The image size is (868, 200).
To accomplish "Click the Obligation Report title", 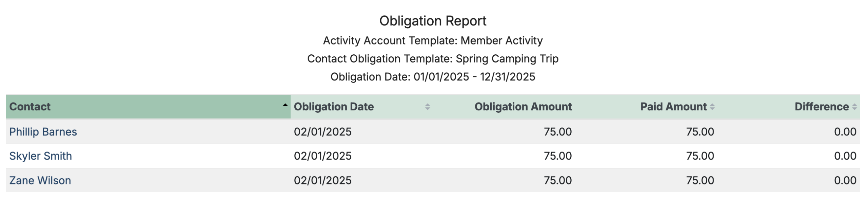I will click(433, 21).
